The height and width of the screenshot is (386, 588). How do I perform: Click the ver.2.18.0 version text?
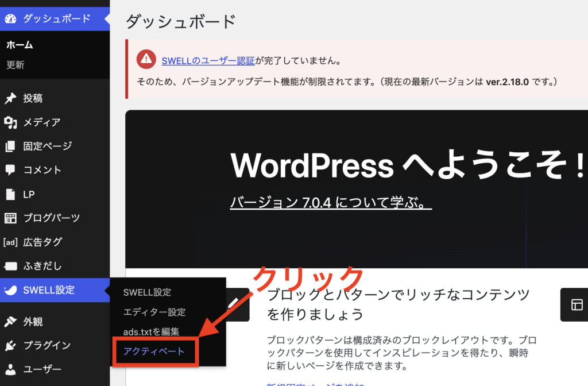tap(508, 82)
